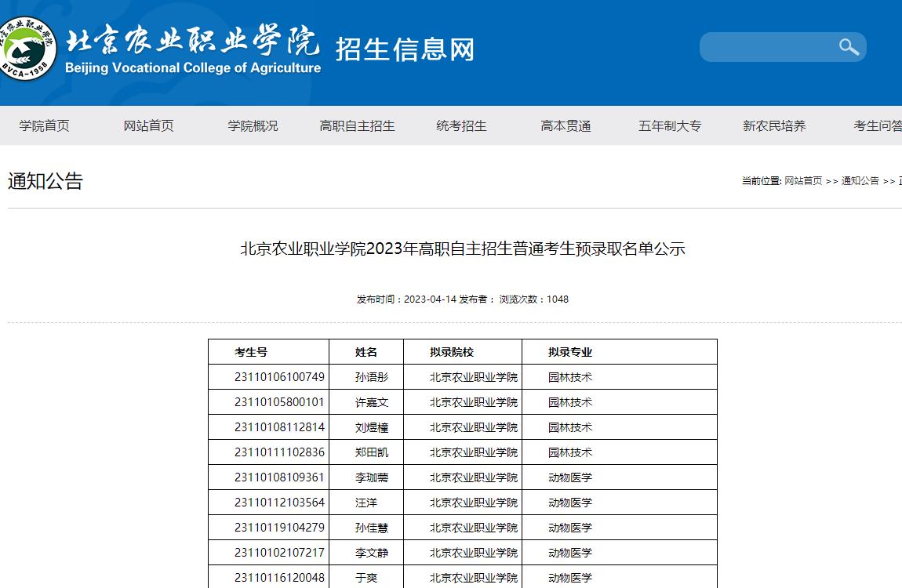Click the name 汪洋
902x588 pixels.
pos(366,503)
